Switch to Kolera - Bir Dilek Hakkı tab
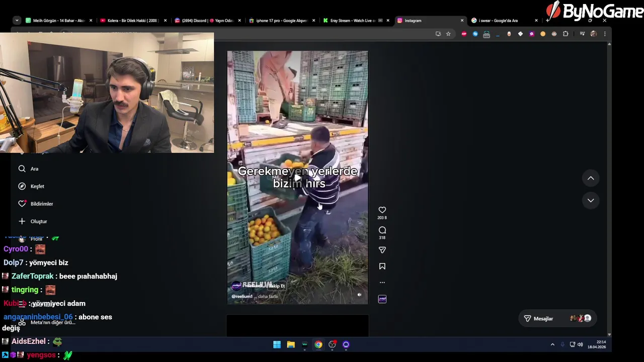The image size is (644, 362). (133, 21)
